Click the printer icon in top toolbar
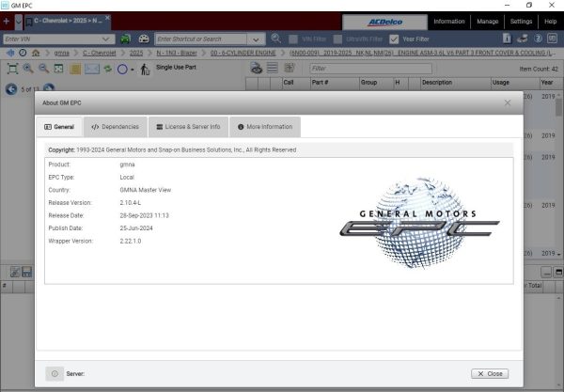This screenshot has width=564, height=392. click(523, 39)
